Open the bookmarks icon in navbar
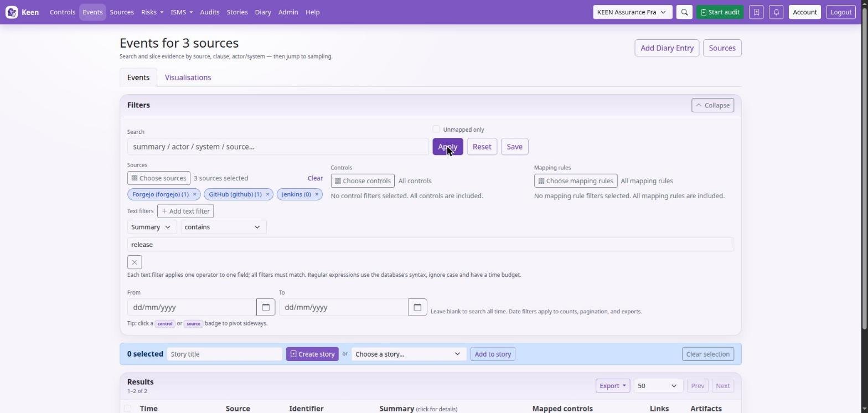868x413 pixels. tap(756, 12)
